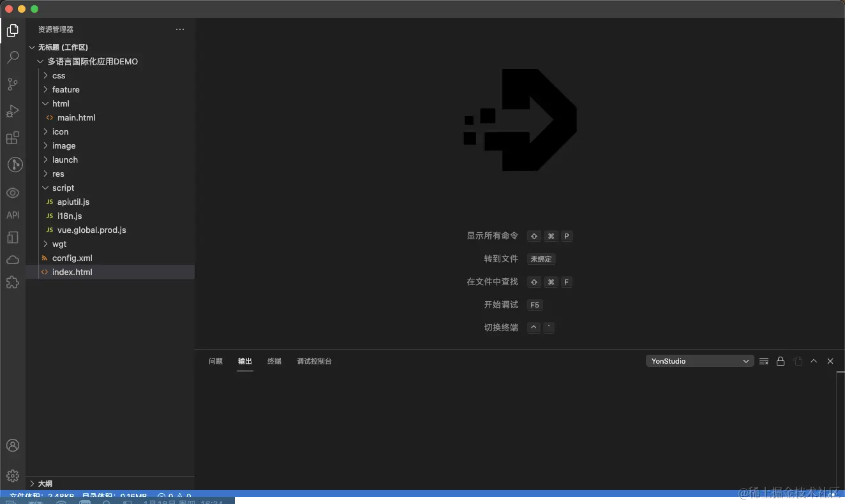Click the puzzle-piece plugin icon in activity bar
Image resolution: width=845 pixels, height=504 pixels.
[x=13, y=282]
